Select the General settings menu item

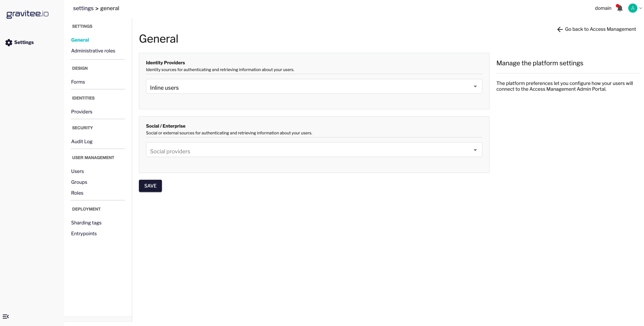click(x=80, y=40)
